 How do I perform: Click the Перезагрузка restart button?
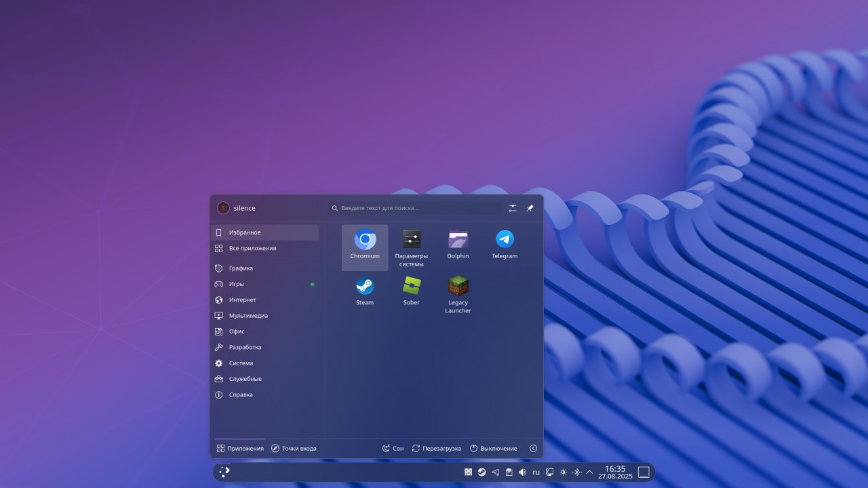[x=436, y=449]
